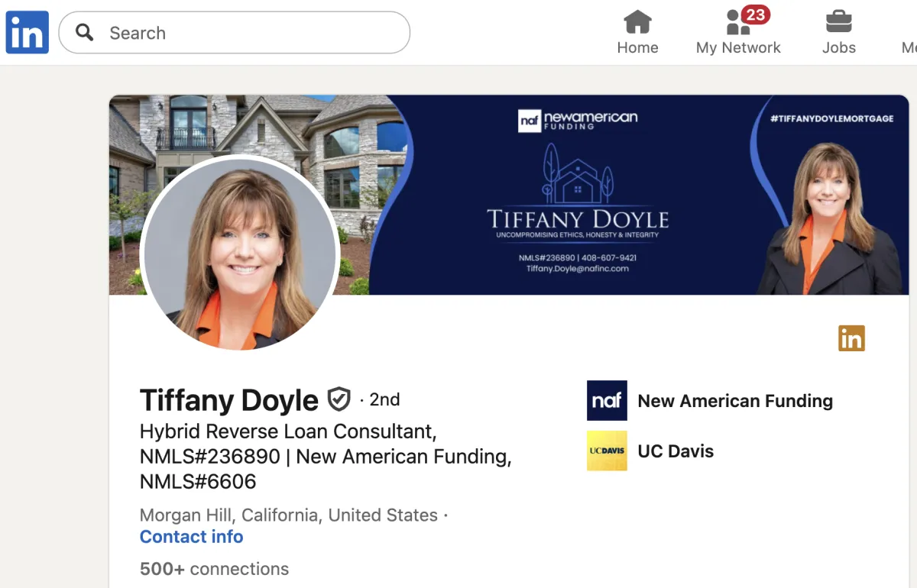Click the search magnifier icon

coord(85,32)
